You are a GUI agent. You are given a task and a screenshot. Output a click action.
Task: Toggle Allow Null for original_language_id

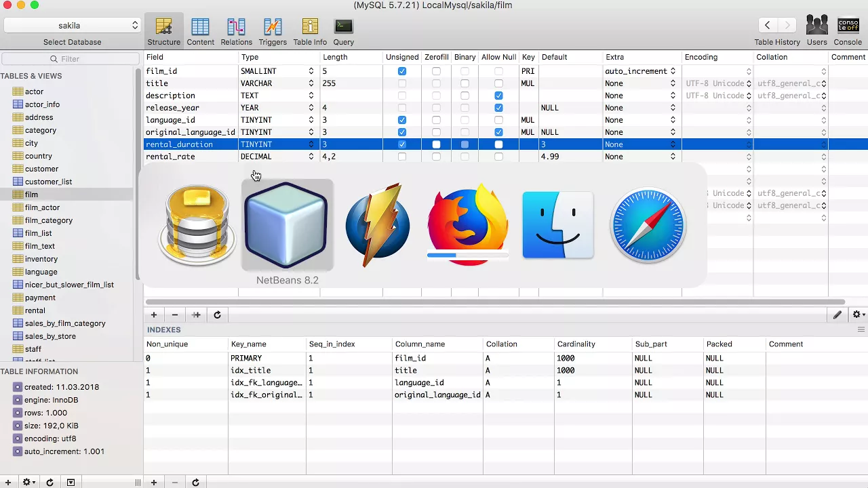(498, 132)
